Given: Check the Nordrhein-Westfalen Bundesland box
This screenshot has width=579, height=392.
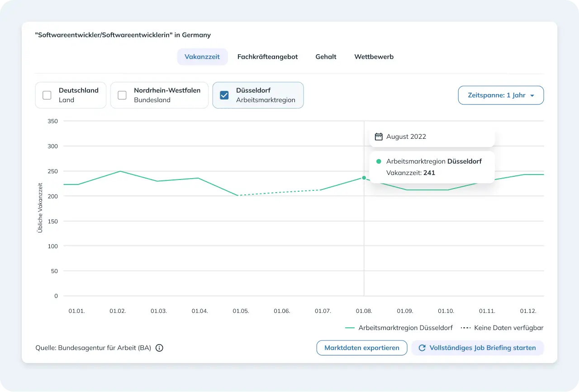Looking at the screenshot, I should [x=122, y=95].
